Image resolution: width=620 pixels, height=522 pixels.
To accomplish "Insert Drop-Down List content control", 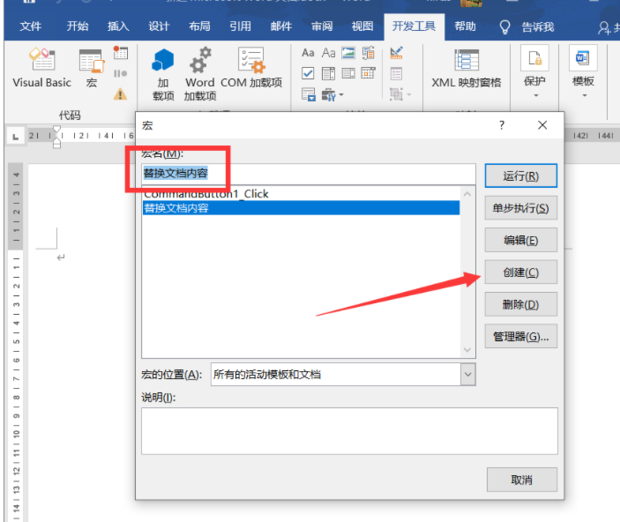I will pos(348,74).
